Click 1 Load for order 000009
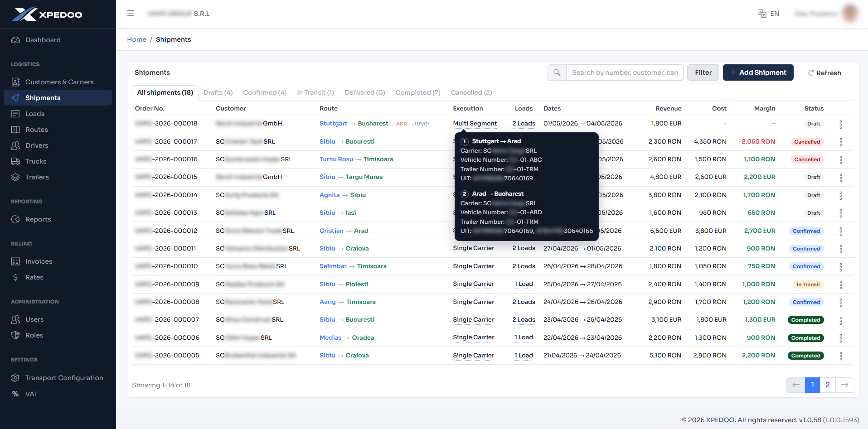Viewport: 868px width, 429px height. coord(524,284)
